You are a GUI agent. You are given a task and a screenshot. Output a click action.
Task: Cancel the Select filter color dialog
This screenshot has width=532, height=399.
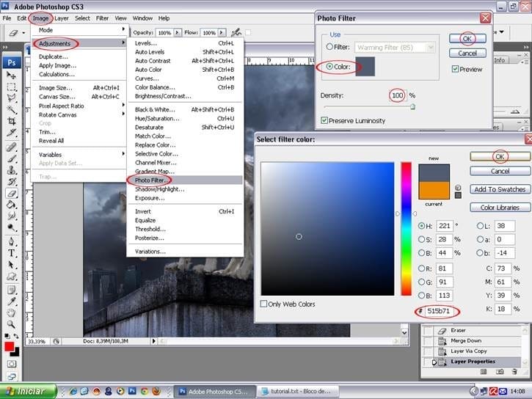tap(500, 171)
